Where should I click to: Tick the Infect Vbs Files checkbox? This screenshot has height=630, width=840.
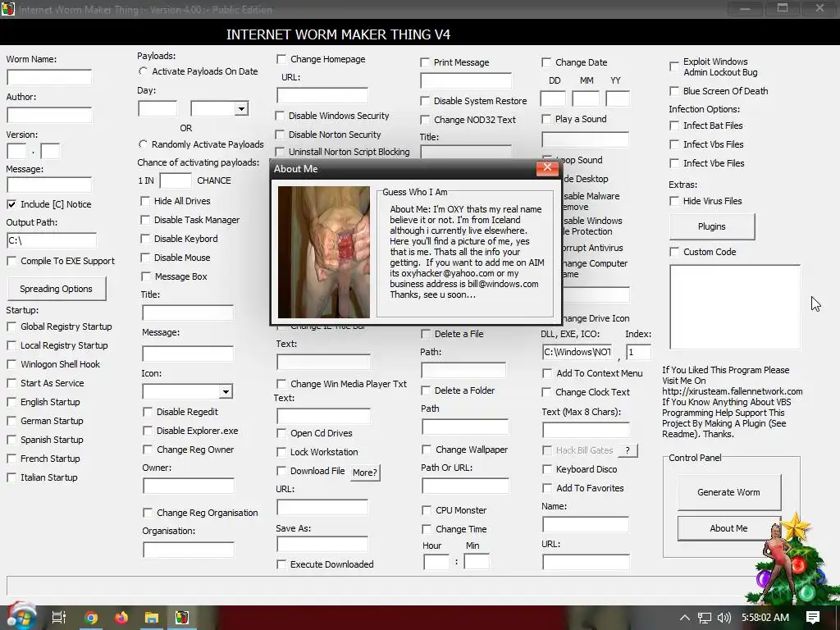coord(674,144)
